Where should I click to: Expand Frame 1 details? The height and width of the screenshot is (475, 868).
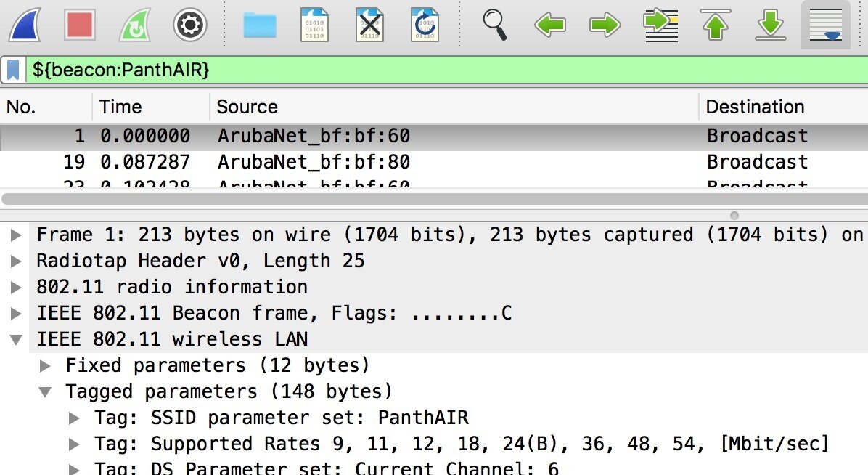tap(16, 234)
